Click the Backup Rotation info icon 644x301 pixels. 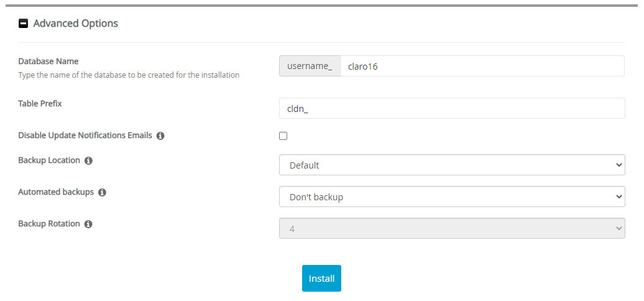click(x=88, y=224)
